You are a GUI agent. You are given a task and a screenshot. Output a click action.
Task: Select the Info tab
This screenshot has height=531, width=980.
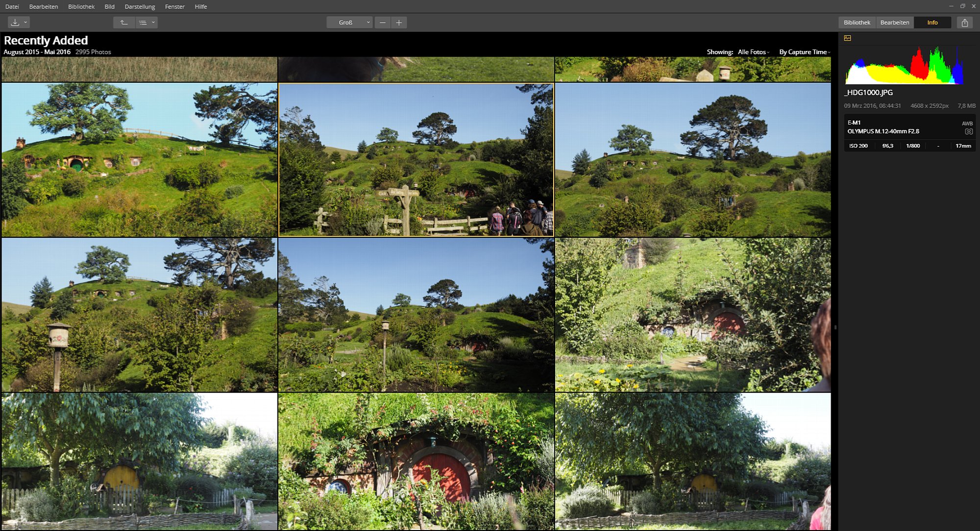(932, 23)
